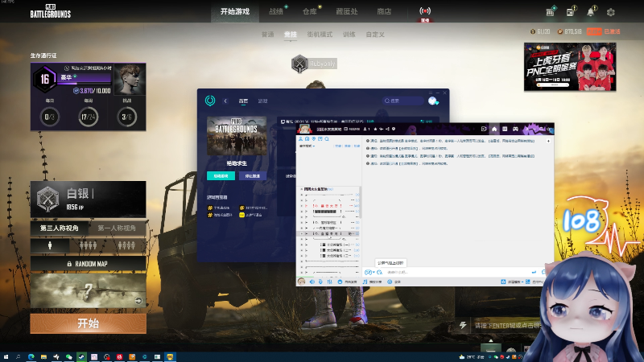This screenshot has width=644, height=362.
Task: Click the cyan launch game button under 绝地求生
Action: 221,176
